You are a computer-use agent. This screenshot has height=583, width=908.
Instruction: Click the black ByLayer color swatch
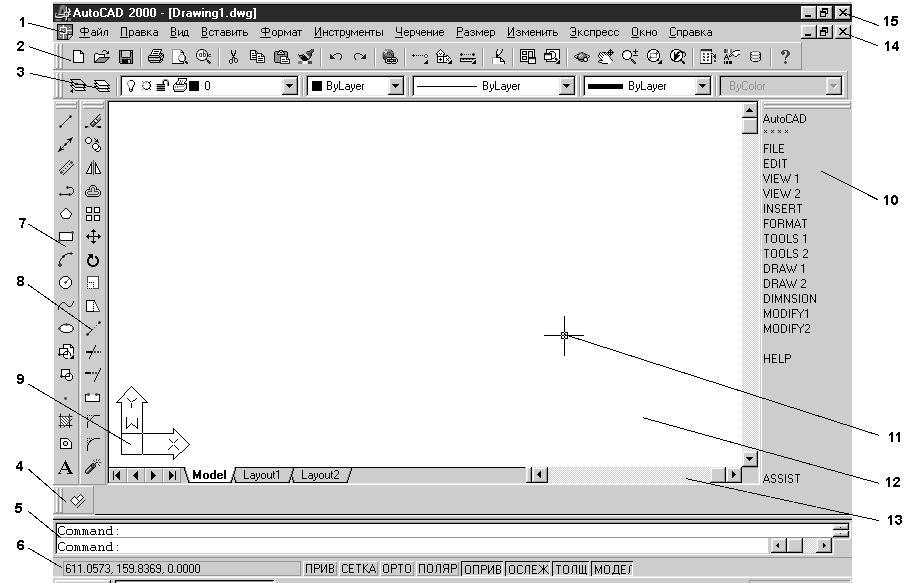317,86
